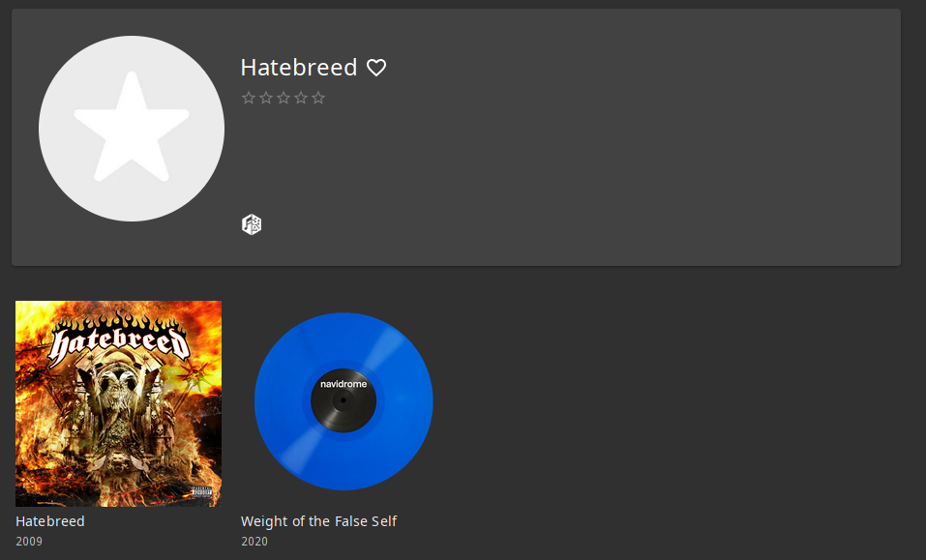This screenshot has width=926, height=560.
Task: Click the Hatebreed logo on the album art
Action: [120, 340]
